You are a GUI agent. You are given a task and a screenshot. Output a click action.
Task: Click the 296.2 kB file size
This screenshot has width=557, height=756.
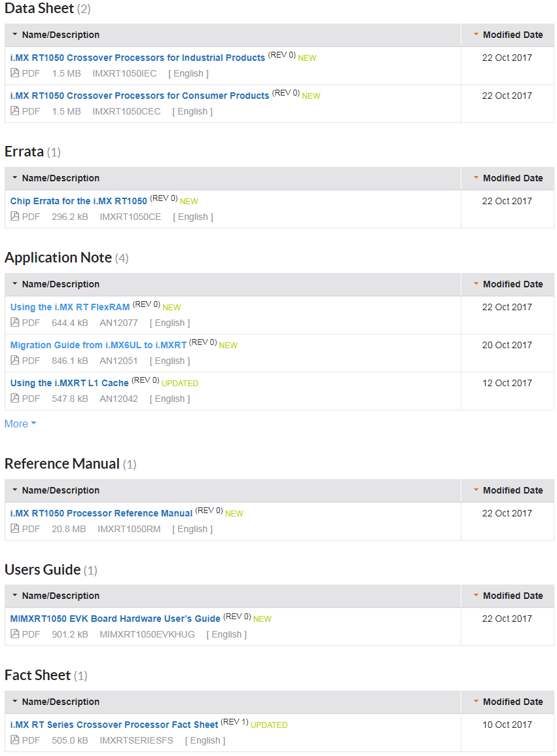click(x=70, y=217)
